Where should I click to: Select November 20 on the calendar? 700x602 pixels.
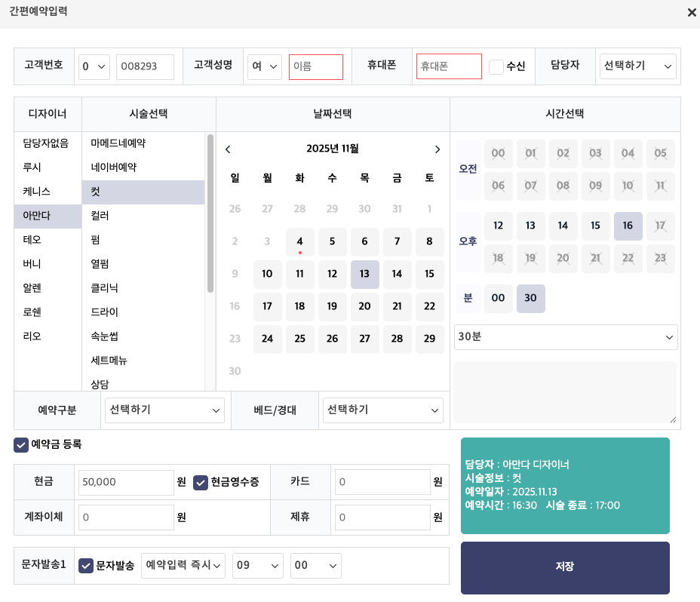coord(364,306)
